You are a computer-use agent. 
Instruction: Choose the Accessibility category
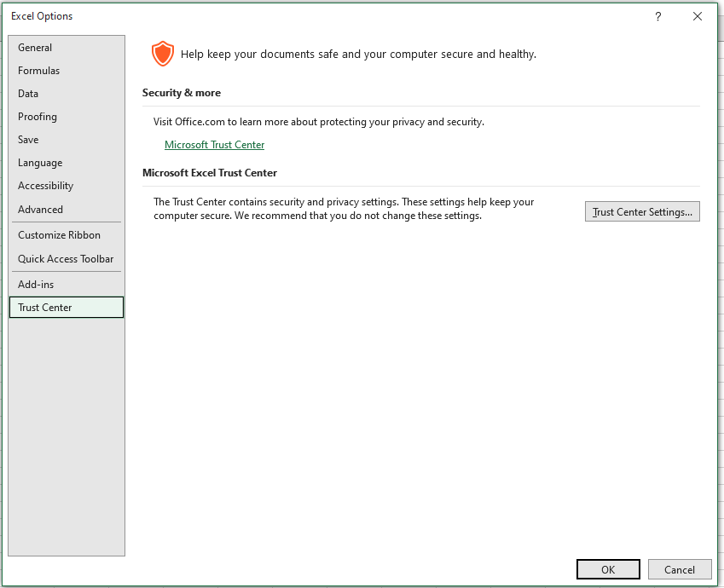(67, 186)
